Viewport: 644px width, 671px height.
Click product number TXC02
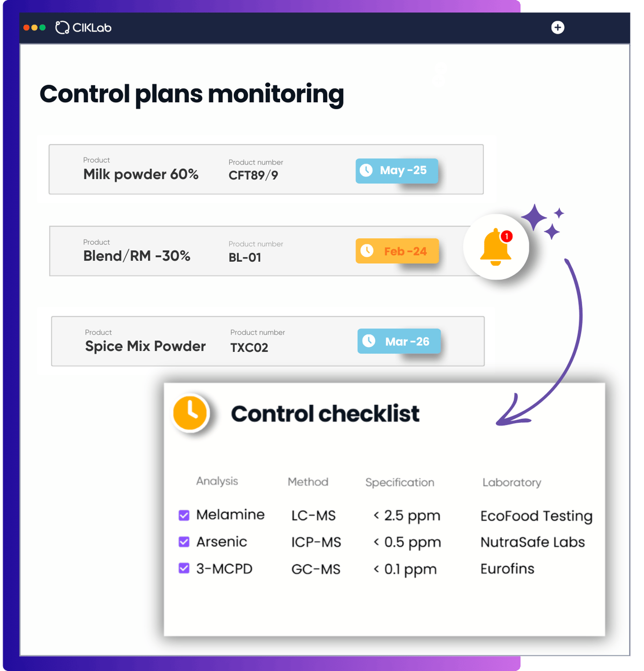click(249, 348)
